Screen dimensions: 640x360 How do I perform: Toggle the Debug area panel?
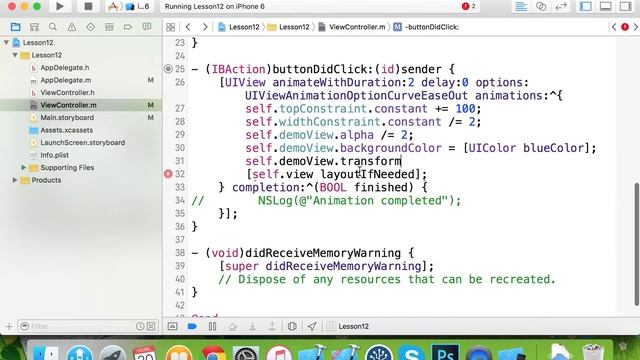605,7
